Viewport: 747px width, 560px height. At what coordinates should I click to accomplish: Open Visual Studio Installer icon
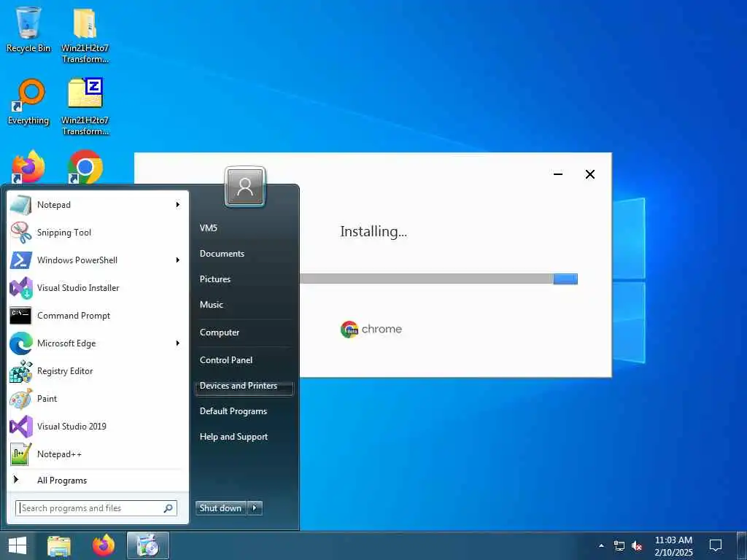pyautogui.click(x=21, y=287)
